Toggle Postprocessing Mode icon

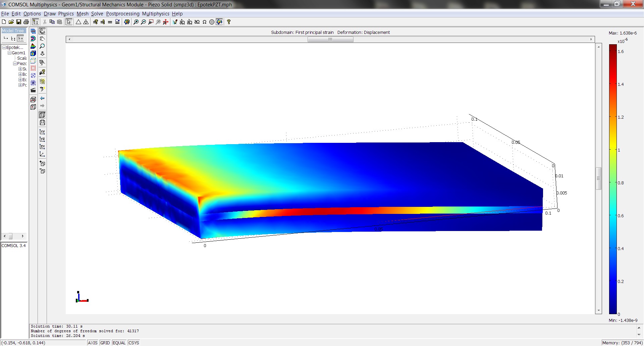pos(219,22)
